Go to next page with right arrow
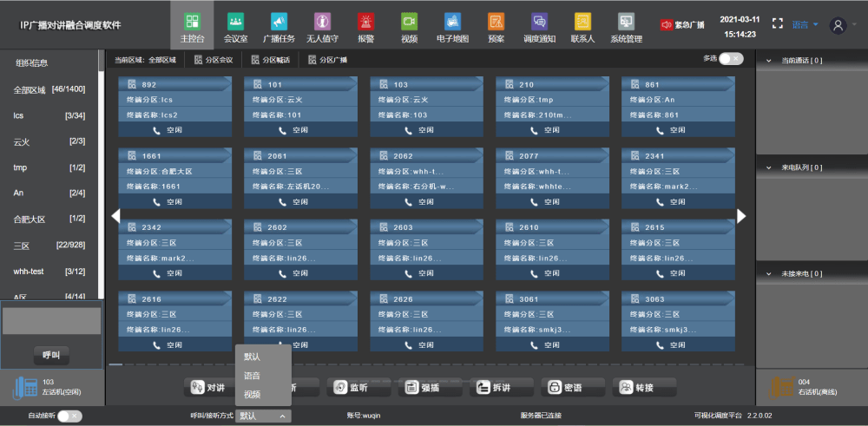 (x=742, y=216)
